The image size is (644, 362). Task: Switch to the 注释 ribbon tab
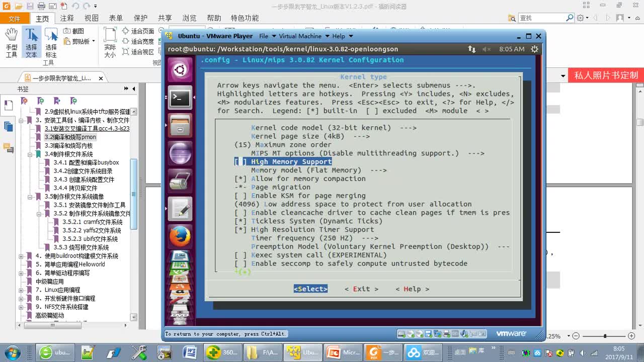point(67,18)
